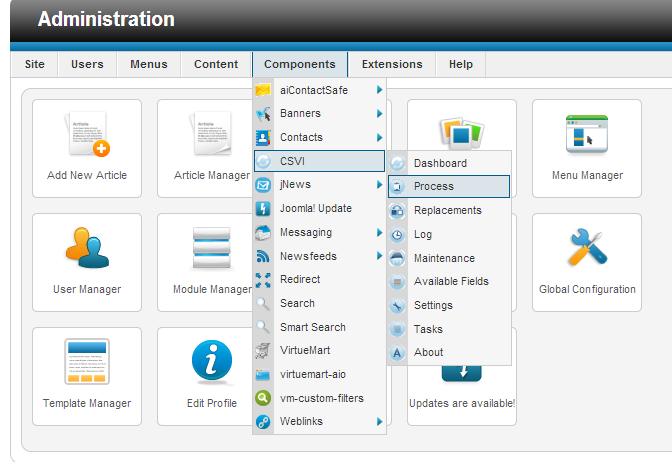Viewport: 672px width, 462px height.
Task: Choose Tasks from CSVI submenu
Action: 449,329
